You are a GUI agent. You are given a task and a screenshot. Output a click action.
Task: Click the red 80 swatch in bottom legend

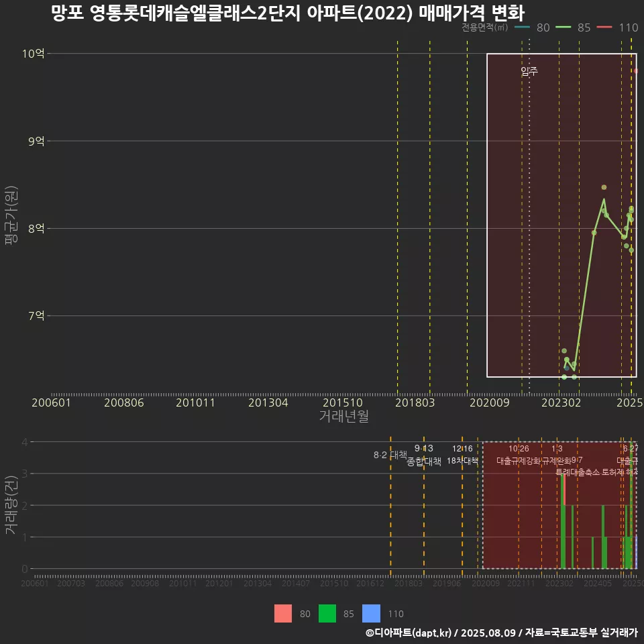[283, 613]
